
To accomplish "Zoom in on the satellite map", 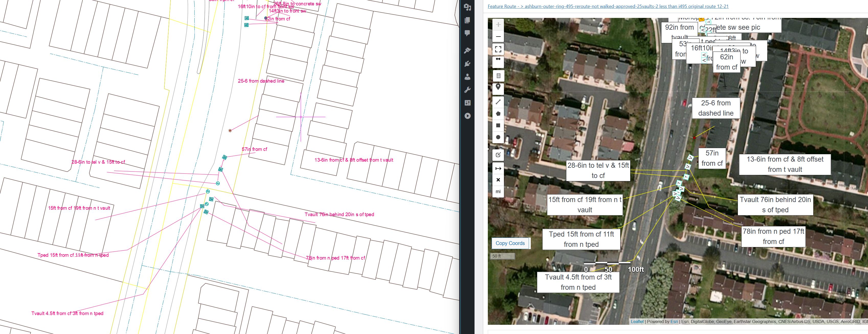I will pos(498,25).
